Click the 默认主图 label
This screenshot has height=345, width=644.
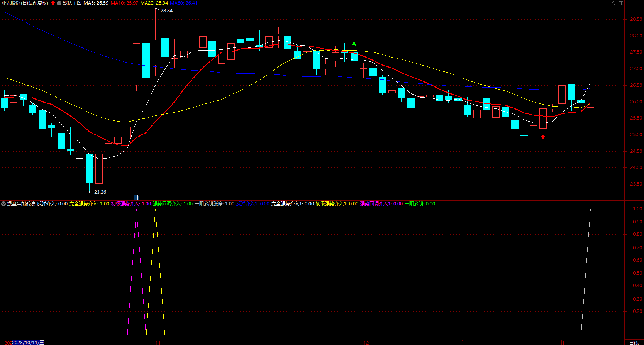point(72,3)
